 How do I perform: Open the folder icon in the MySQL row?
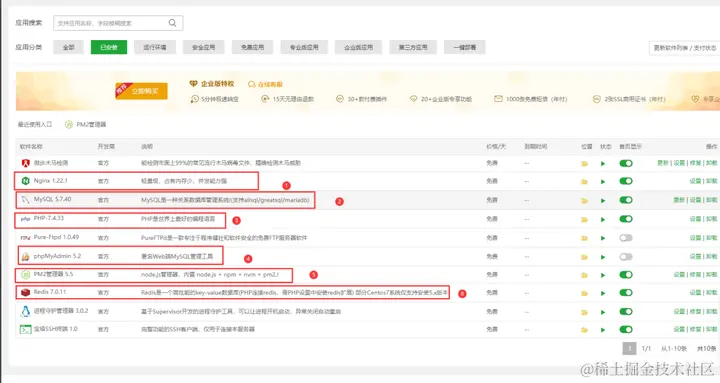(585, 201)
